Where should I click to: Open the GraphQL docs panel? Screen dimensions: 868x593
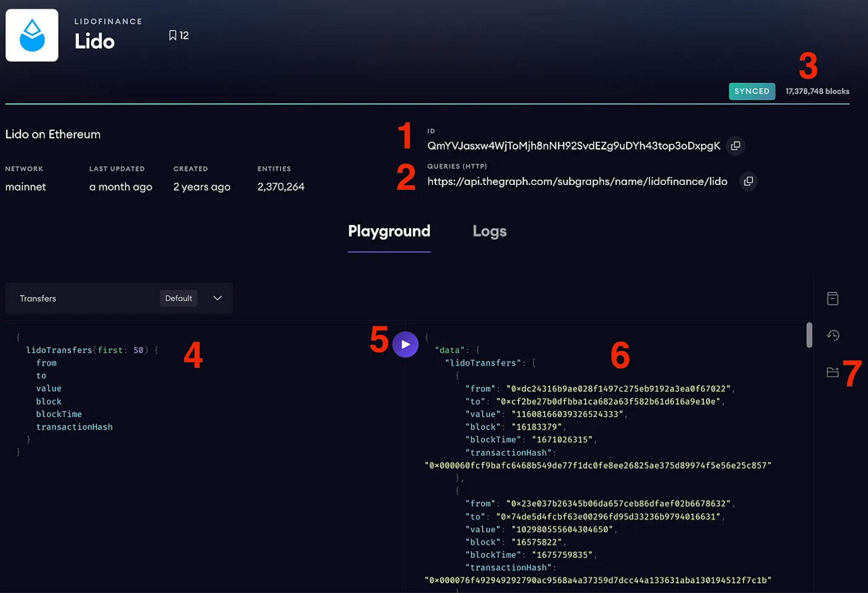point(833,298)
